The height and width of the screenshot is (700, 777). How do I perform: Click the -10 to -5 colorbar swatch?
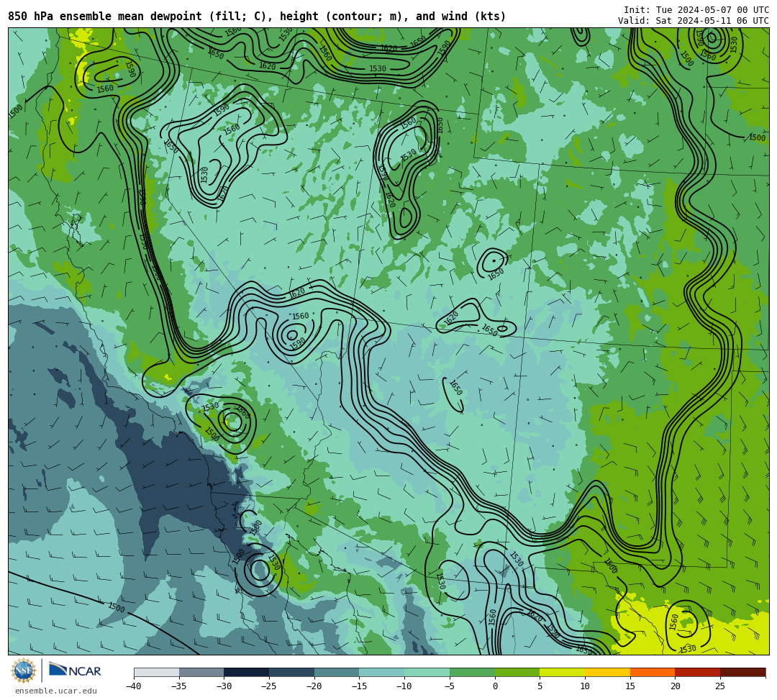427,672
